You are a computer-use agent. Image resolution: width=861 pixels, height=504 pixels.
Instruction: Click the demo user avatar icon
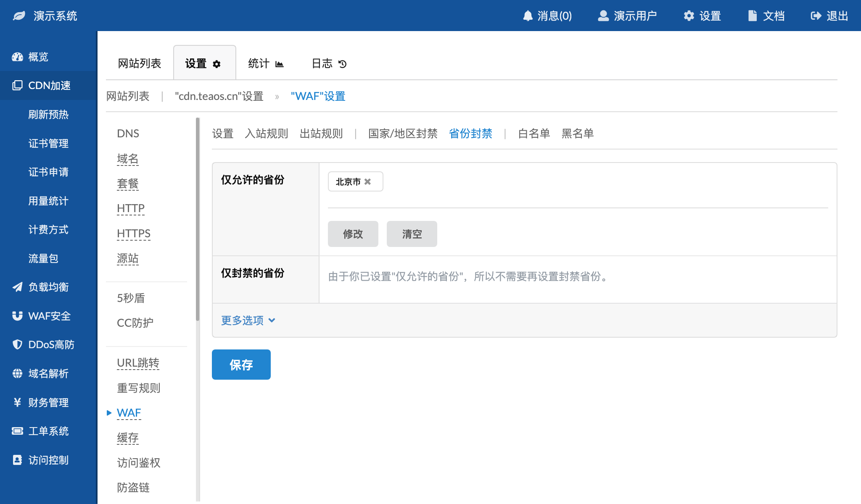click(x=603, y=16)
